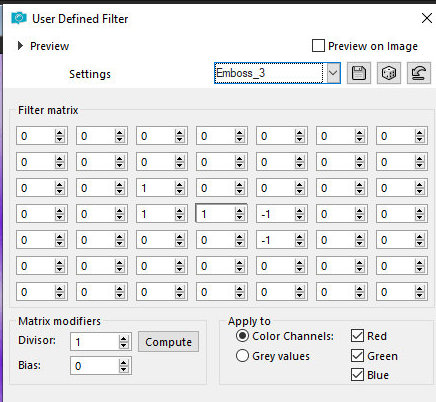Close the User Defined Filter dialog

click(x=426, y=18)
